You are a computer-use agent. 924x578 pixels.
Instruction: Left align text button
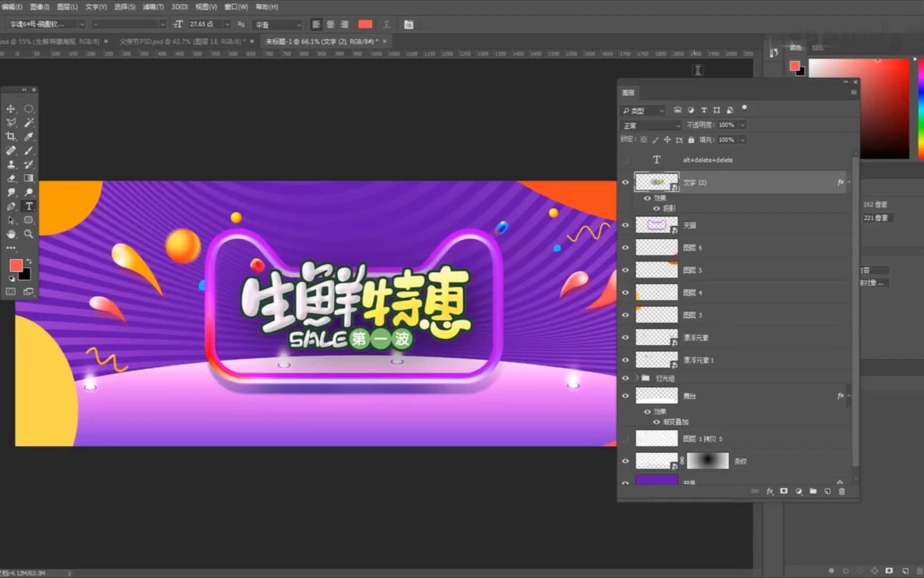click(x=317, y=25)
